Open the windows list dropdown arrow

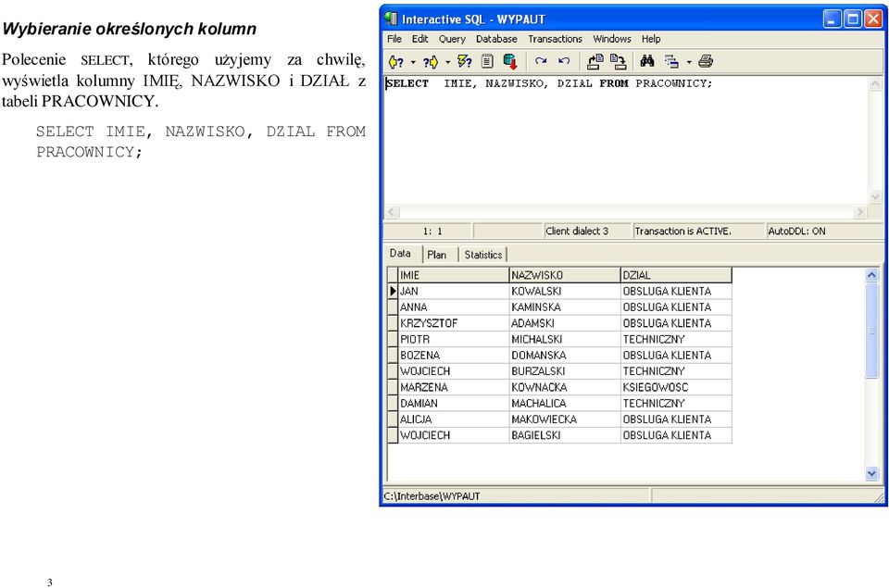point(689,62)
